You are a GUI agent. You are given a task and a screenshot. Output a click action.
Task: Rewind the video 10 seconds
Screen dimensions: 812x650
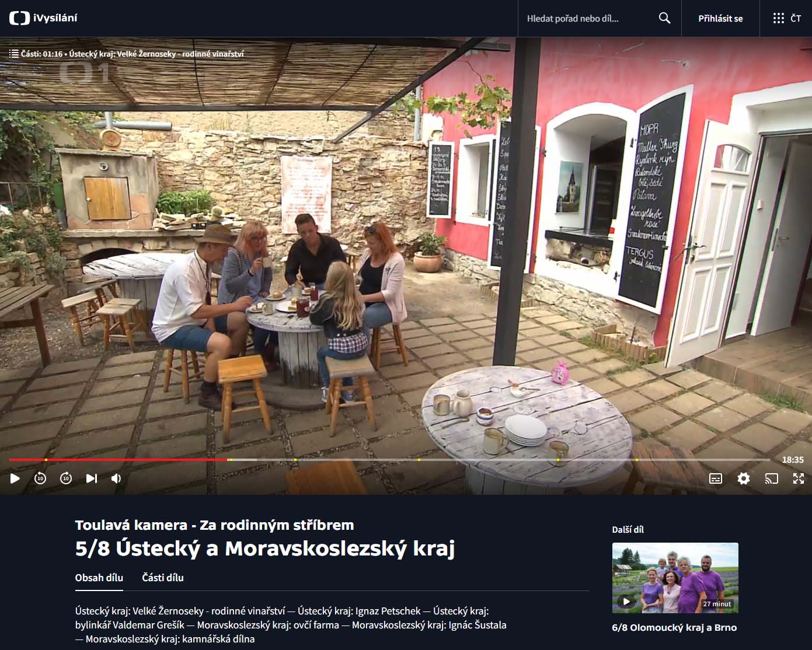(x=40, y=478)
